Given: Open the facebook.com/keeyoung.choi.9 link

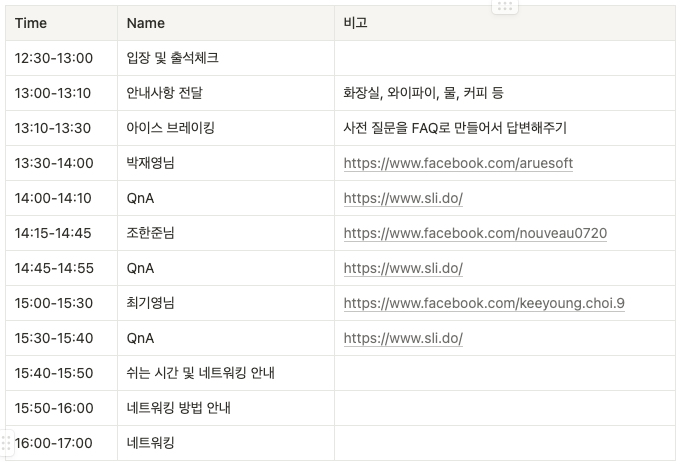Looking at the screenshot, I should click(484, 303).
